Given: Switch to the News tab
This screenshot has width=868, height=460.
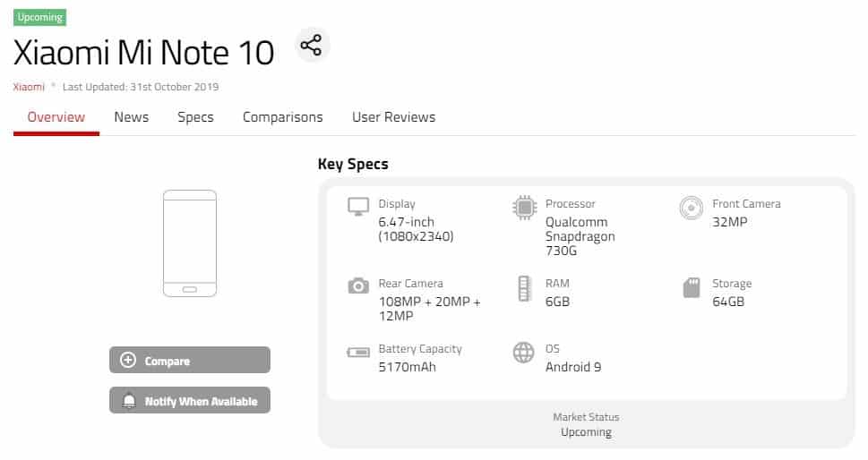Looking at the screenshot, I should [x=131, y=117].
